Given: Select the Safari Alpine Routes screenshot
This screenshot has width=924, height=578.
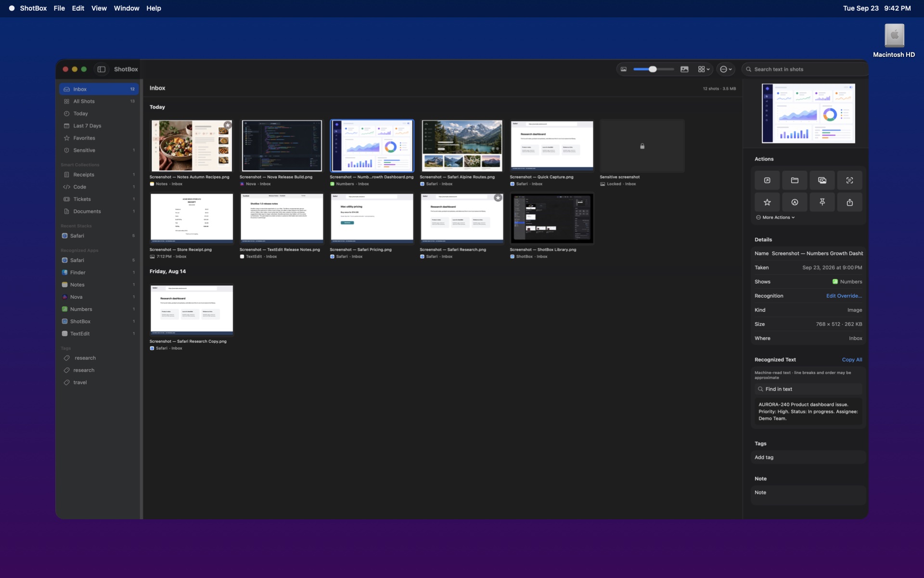Looking at the screenshot, I should [x=462, y=146].
